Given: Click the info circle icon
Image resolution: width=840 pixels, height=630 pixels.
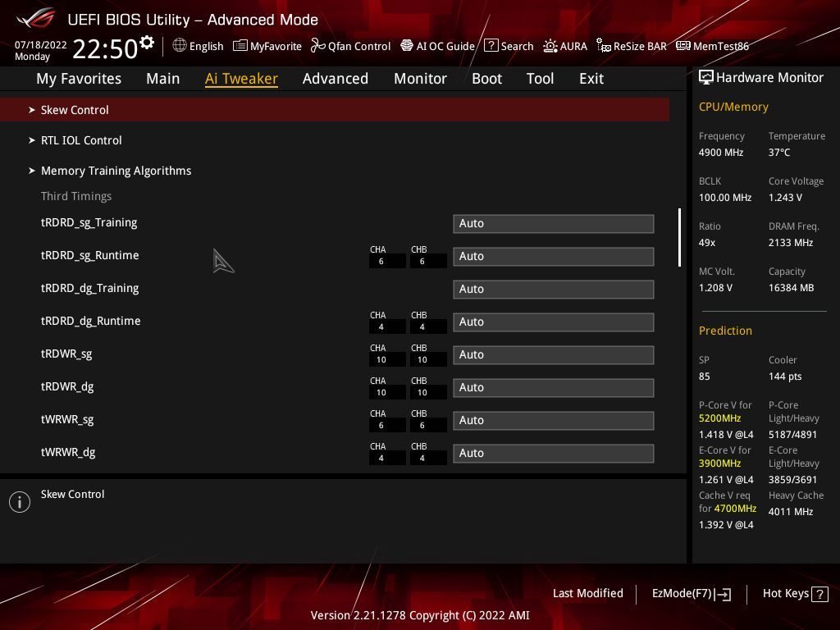Looking at the screenshot, I should point(20,502).
